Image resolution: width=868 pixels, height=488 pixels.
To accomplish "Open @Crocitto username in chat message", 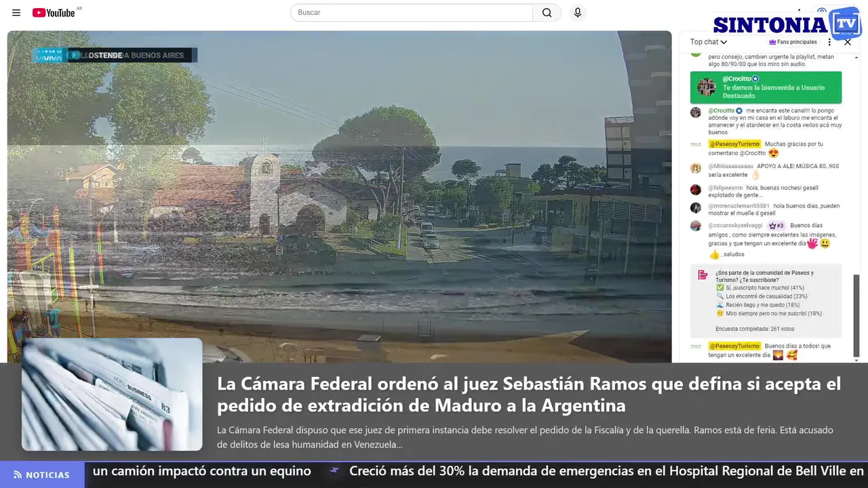I will (722, 110).
